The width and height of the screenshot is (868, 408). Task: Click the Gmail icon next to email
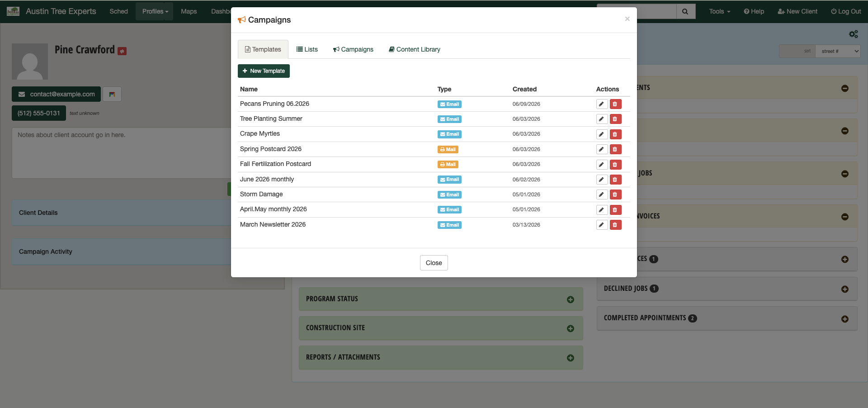[112, 94]
